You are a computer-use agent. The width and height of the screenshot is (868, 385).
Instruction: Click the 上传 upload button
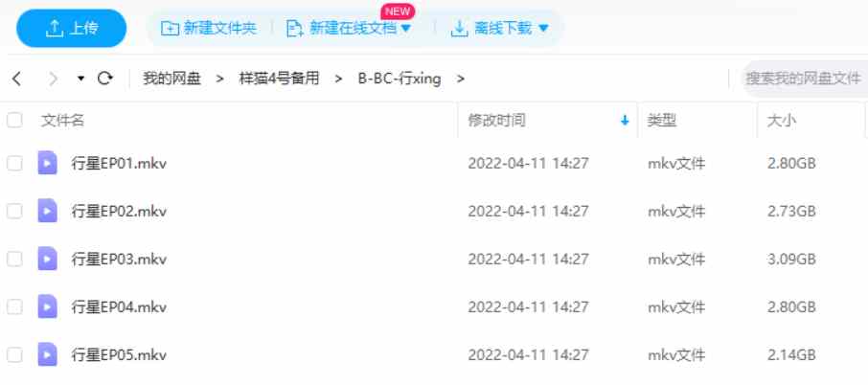pos(72,28)
